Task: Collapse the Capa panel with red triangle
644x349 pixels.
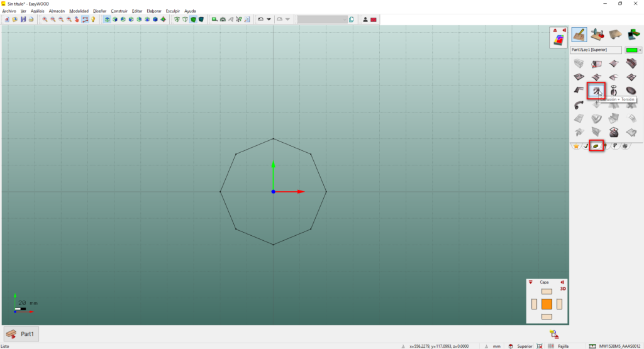Action: [530, 282]
